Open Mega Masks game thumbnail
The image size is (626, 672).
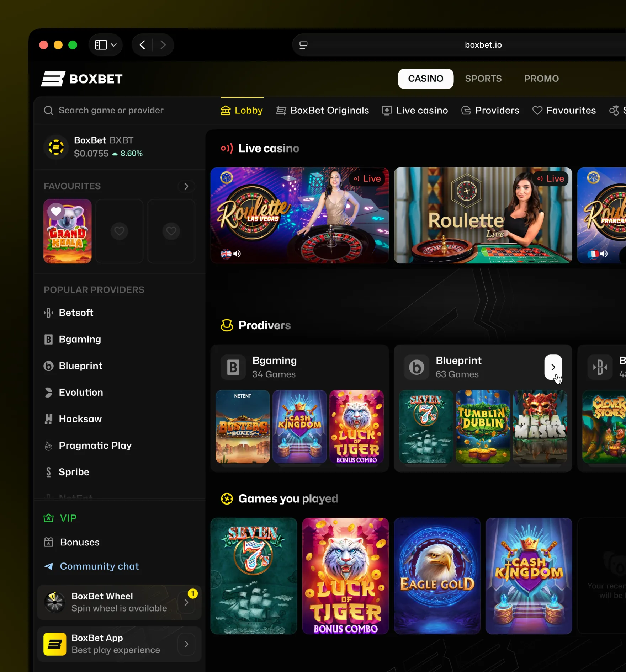coord(540,427)
